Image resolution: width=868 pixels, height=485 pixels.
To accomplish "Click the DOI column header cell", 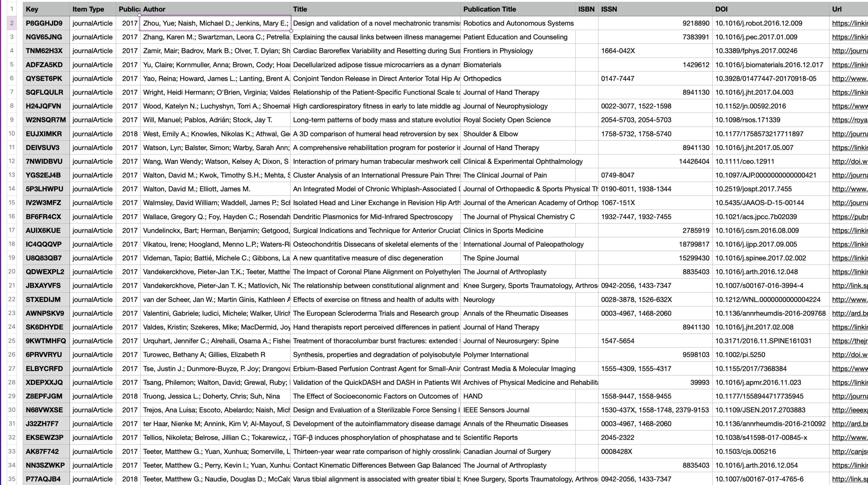I will [770, 9].
